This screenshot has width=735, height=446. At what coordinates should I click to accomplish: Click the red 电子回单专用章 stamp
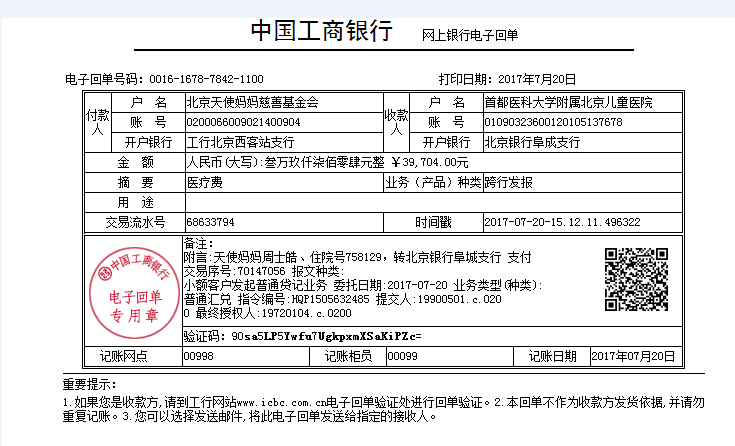pos(134,293)
